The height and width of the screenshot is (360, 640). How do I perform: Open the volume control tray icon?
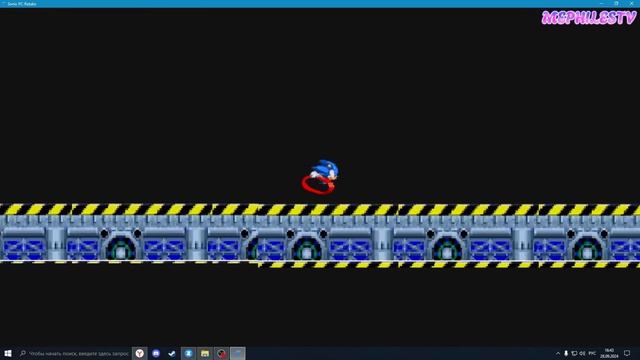(582, 353)
